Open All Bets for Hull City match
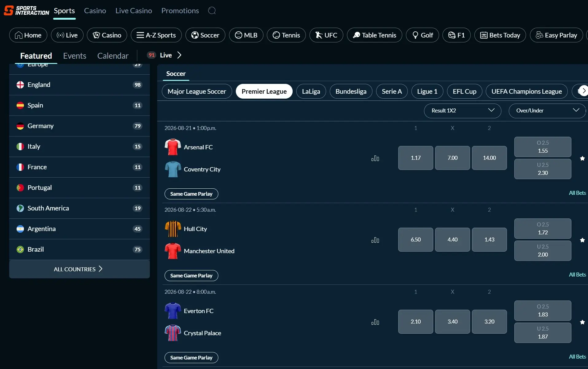Image resolution: width=588 pixels, height=369 pixels. pos(577,275)
